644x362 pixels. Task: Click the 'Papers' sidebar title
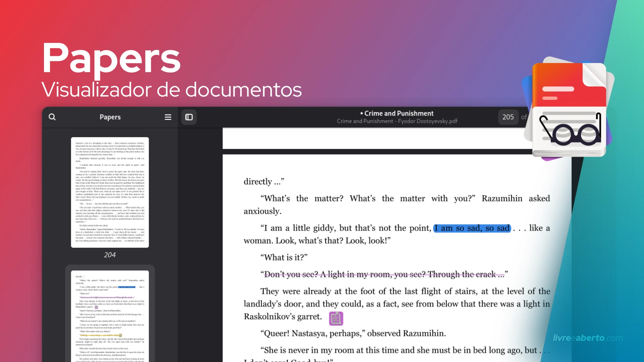[110, 117]
